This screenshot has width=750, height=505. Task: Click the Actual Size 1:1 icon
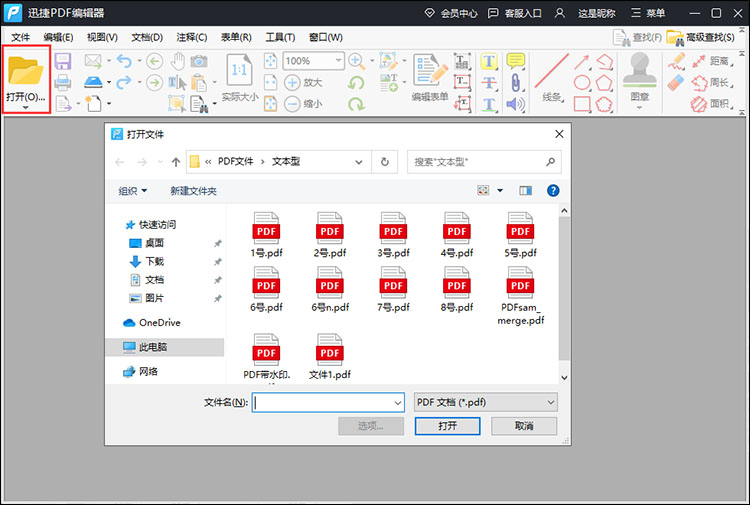tap(239, 72)
